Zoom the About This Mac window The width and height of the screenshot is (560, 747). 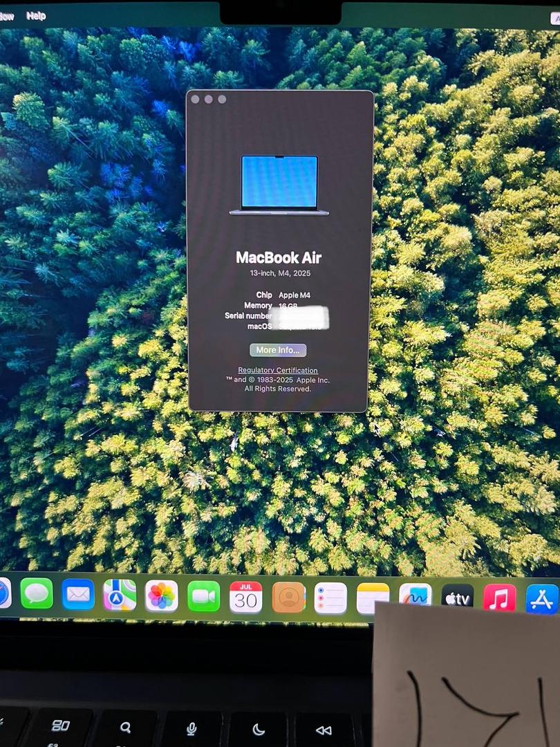(x=222, y=99)
